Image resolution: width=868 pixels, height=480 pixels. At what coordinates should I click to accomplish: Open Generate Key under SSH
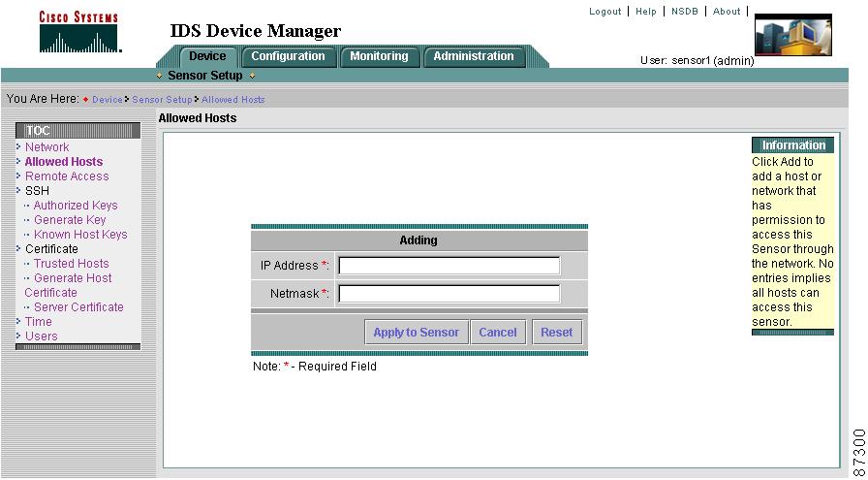70,220
